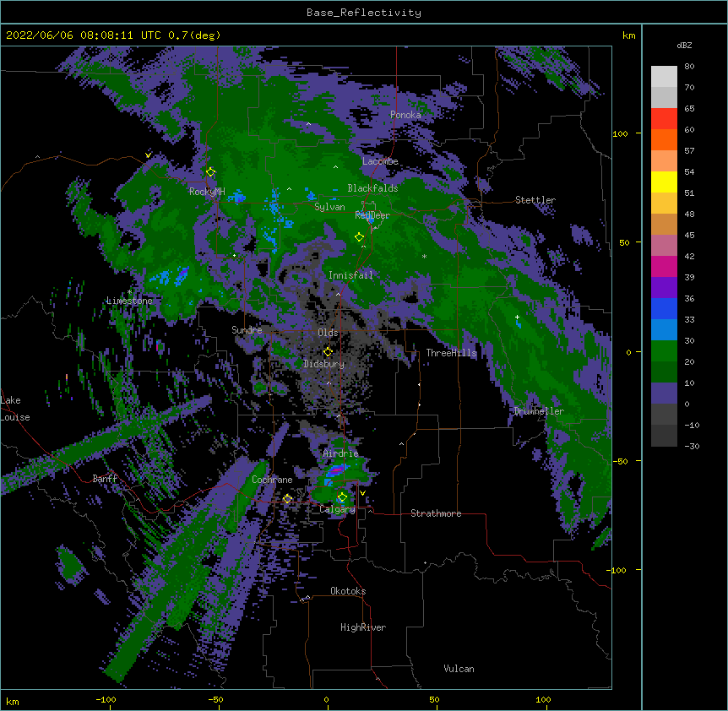
Task: Click the yellow V marker northwest of RockyMH
Action: 148,155
